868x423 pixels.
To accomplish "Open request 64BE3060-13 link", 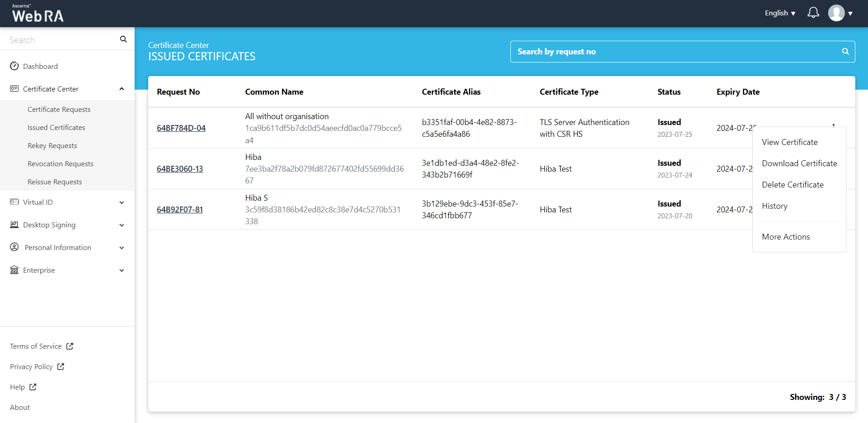I will tap(179, 169).
